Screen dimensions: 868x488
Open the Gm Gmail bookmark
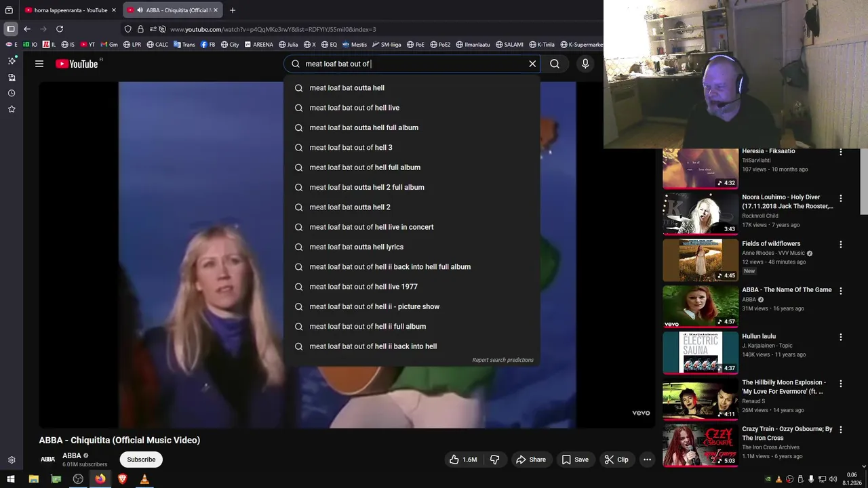pyautogui.click(x=109, y=45)
